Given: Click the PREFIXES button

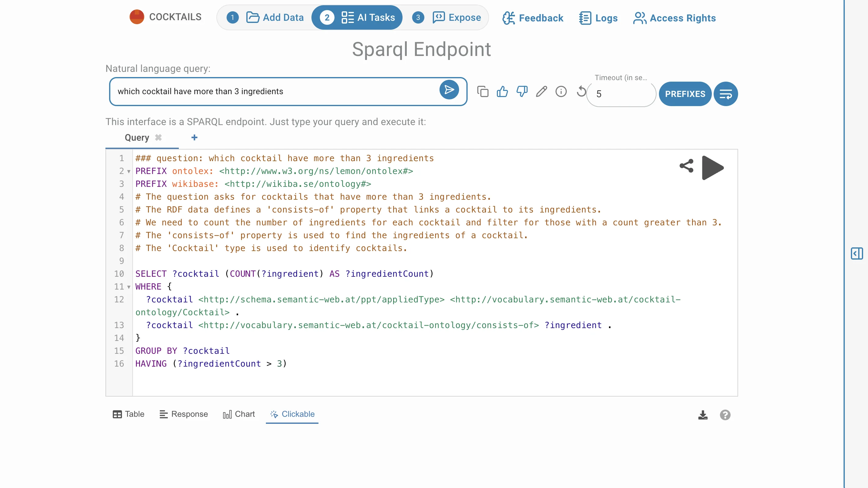Looking at the screenshot, I should (x=685, y=94).
